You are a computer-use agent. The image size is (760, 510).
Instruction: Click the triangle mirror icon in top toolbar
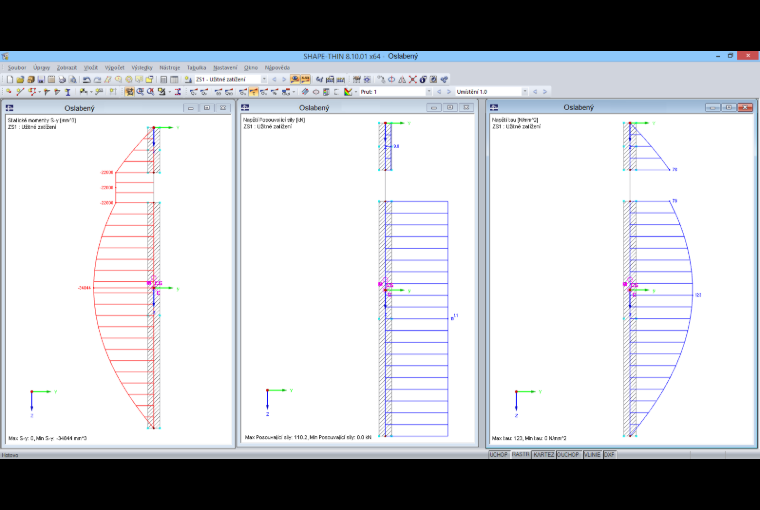402,79
